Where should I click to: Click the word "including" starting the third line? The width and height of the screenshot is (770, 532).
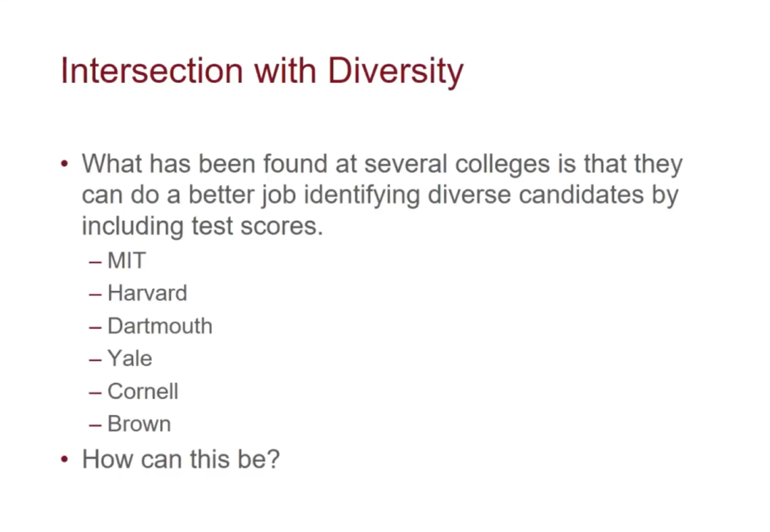[132, 227]
